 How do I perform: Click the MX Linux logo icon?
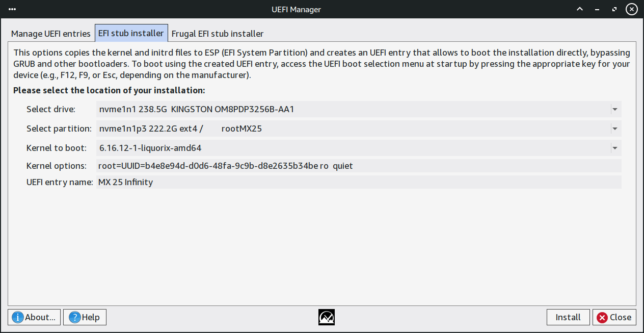[327, 317]
